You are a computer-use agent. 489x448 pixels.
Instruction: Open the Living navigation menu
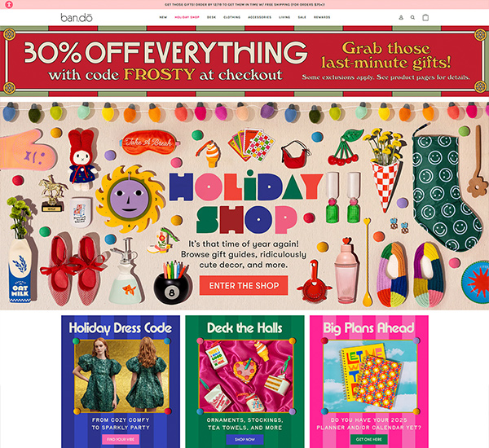click(x=284, y=17)
